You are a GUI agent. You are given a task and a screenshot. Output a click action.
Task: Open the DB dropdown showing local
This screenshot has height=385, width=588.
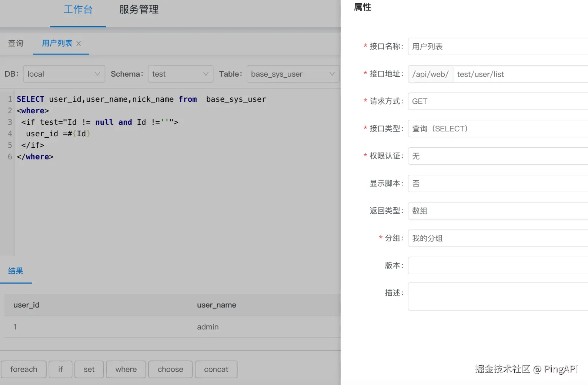64,74
